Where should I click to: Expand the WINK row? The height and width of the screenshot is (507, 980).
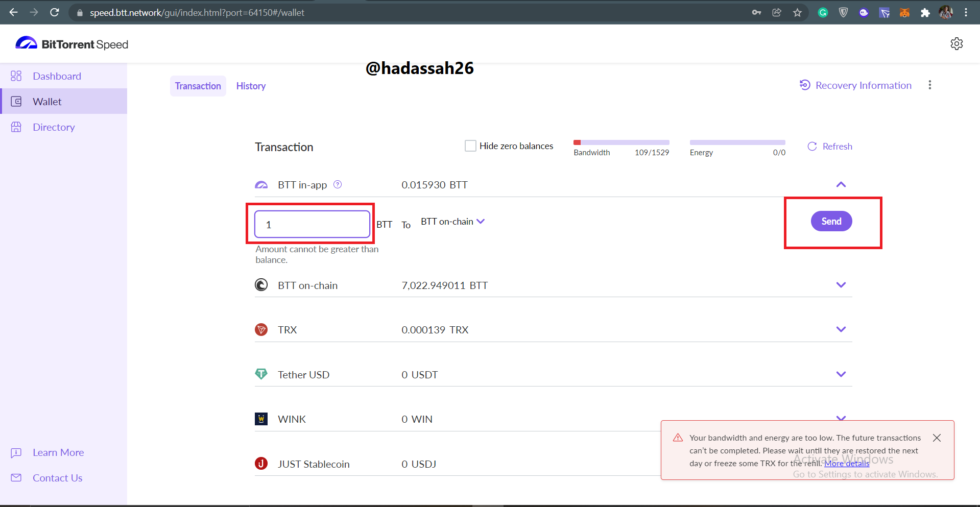841,418
